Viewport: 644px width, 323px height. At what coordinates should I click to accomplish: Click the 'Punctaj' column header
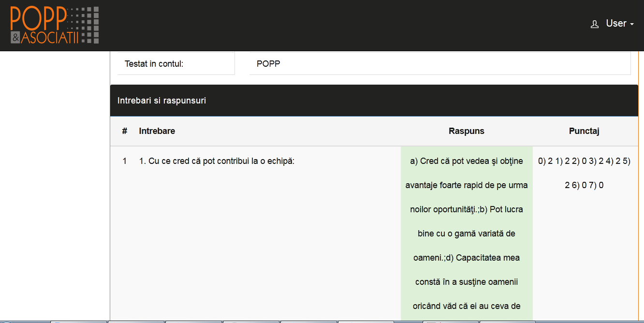coord(584,131)
